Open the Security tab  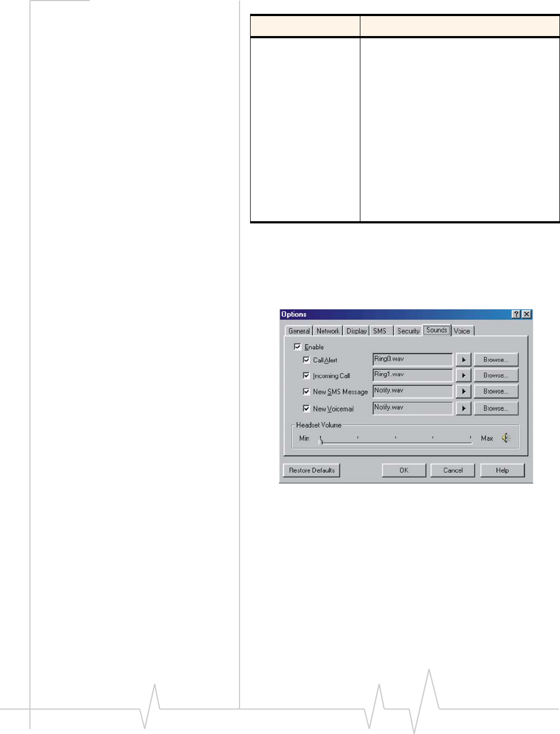pyautogui.click(x=408, y=331)
